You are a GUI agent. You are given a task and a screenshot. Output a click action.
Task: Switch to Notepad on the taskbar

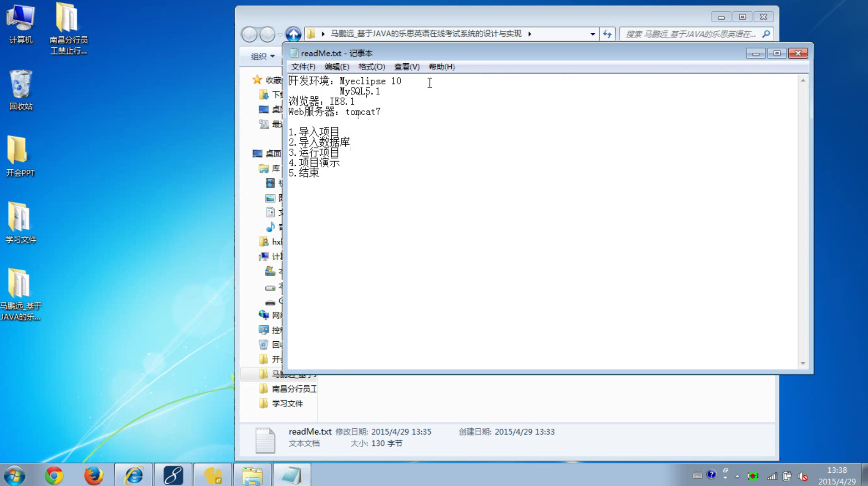[292, 476]
